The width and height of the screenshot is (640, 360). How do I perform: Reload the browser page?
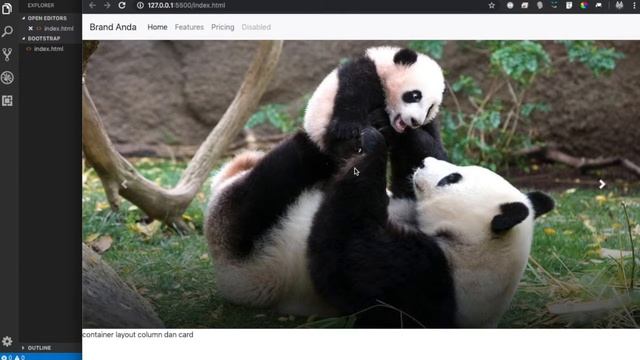point(122,5)
